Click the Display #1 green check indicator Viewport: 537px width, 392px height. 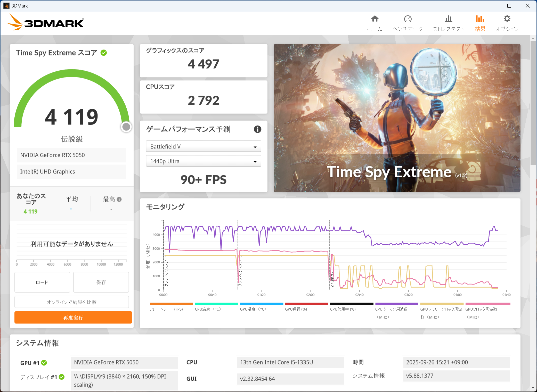[x=62, y=377]
